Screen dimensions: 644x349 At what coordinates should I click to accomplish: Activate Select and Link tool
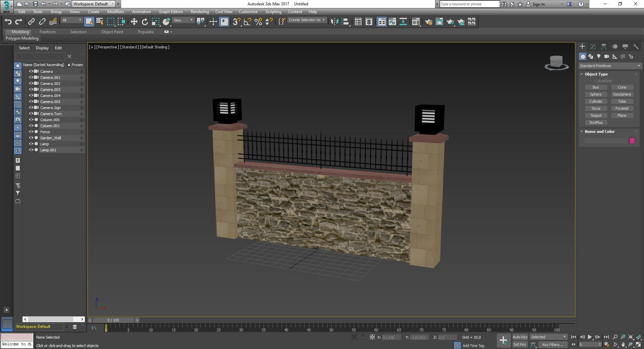pyautogui.click(x=31, y=22)
